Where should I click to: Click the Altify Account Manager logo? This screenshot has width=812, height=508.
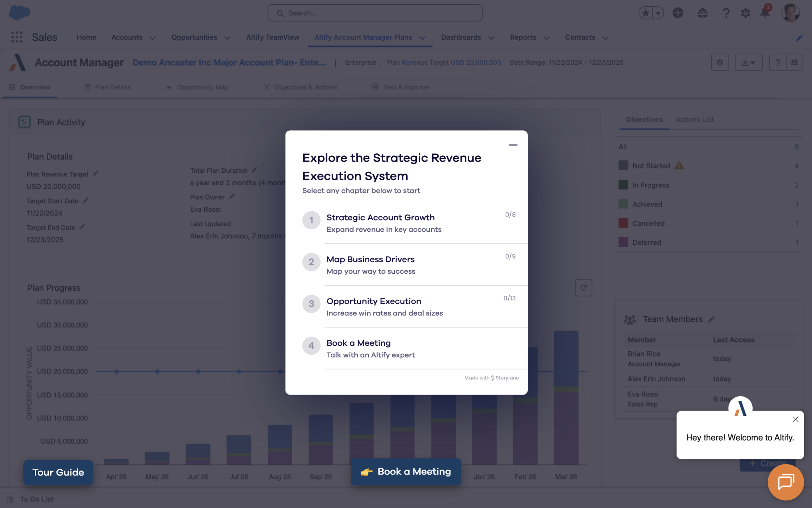coord(18,62)
